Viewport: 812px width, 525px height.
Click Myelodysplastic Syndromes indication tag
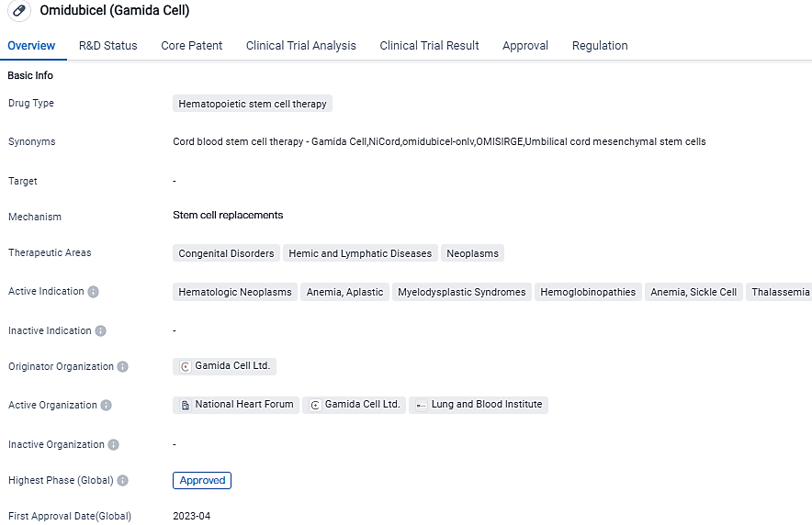click(461, 292)
